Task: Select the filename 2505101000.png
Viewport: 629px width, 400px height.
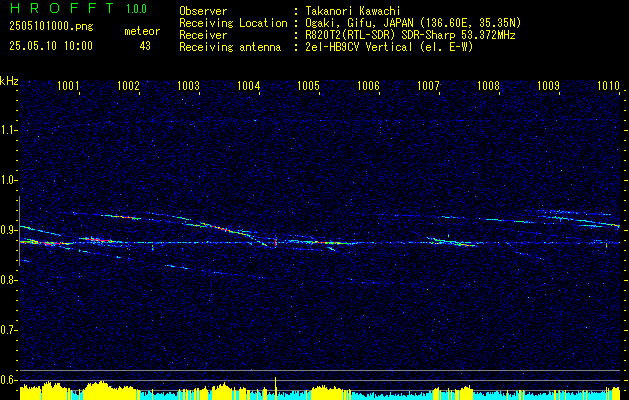Action: (x=51, y=27)
